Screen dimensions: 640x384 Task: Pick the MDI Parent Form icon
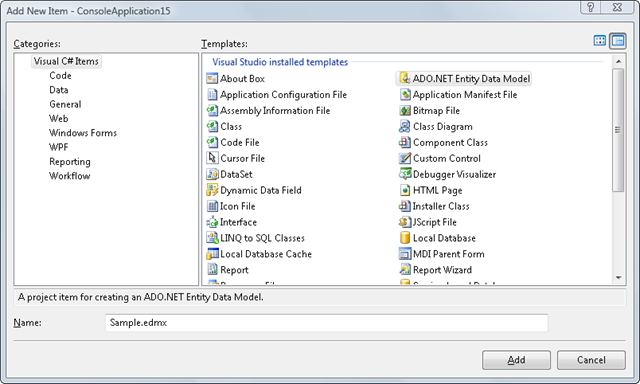coord(404,253)
